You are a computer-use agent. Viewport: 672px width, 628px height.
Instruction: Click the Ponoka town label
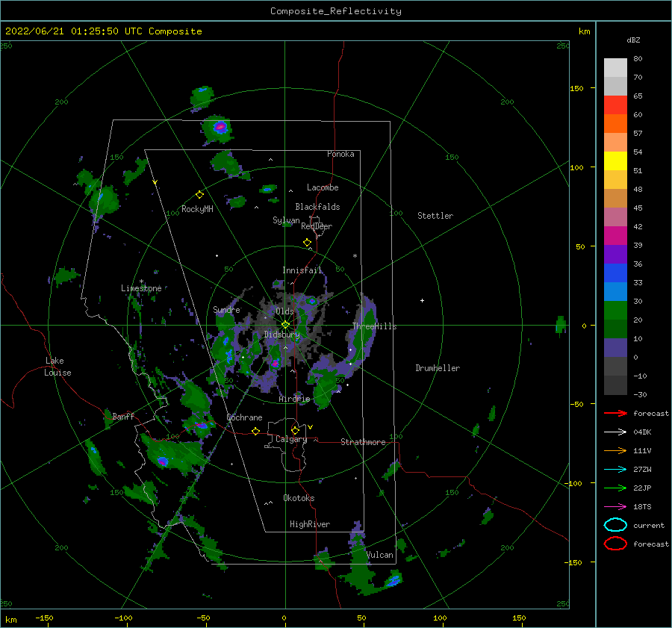coord(340,154)
